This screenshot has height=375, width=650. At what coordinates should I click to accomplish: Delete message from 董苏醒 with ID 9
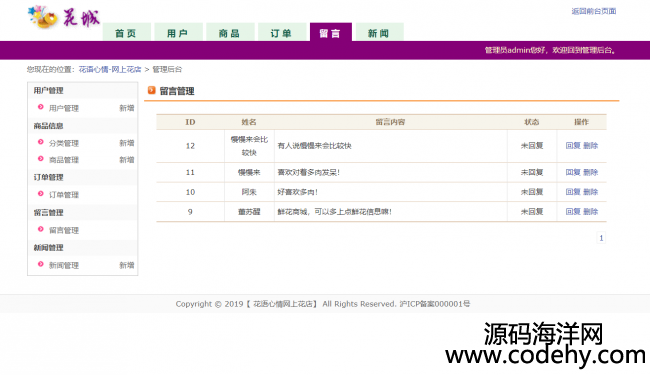[x=591, y=212]
